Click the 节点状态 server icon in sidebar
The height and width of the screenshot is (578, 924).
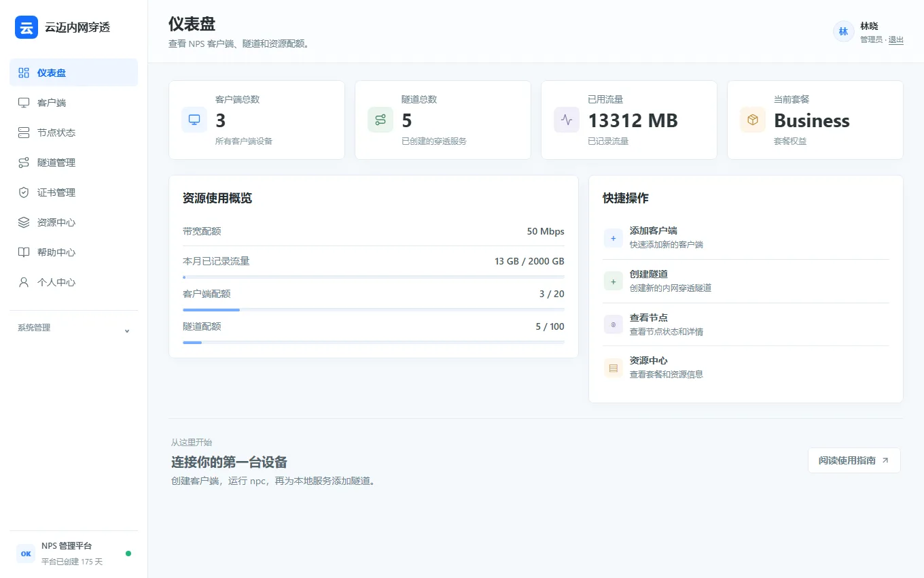(24, 133)
